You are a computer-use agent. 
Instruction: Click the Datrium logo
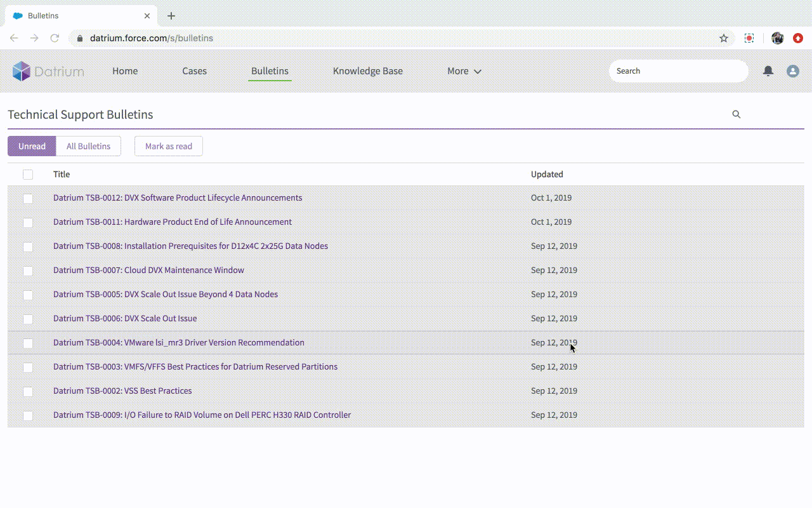[48, 71]
